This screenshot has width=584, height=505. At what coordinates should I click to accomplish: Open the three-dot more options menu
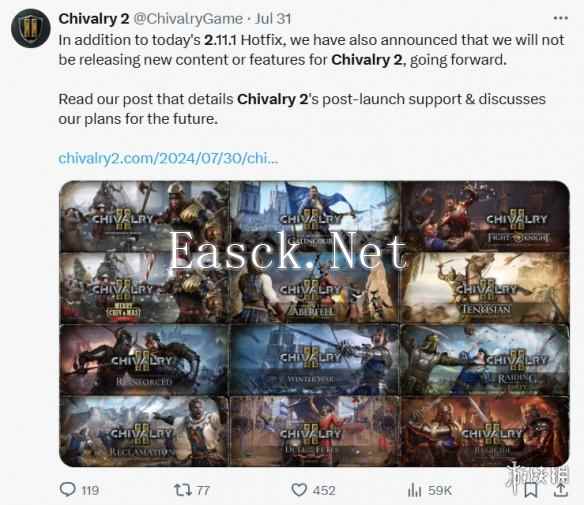561,18
